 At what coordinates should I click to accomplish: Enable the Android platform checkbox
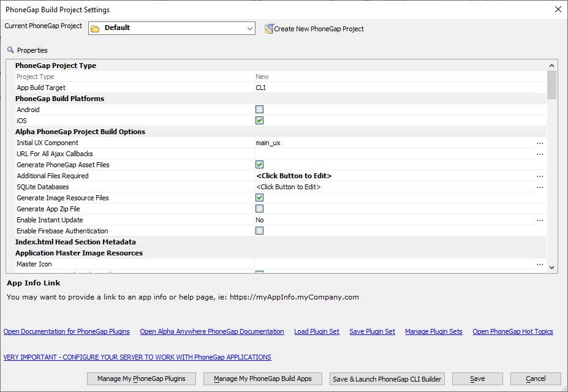259,109
